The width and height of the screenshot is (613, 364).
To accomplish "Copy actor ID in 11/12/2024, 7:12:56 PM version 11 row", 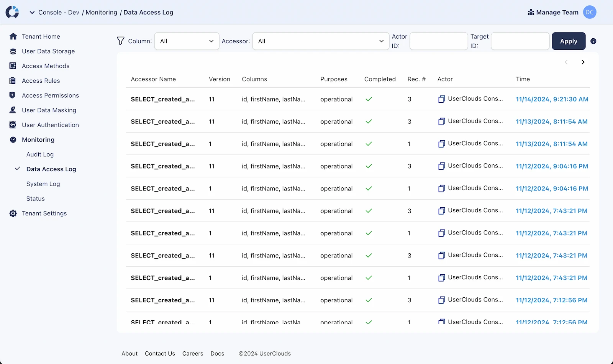I will (441, 300).
